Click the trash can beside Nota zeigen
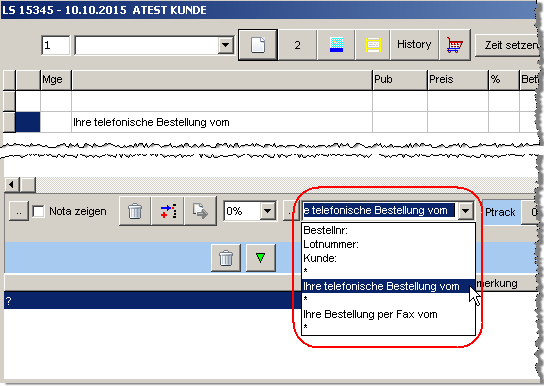 click(x=135, y=211)
